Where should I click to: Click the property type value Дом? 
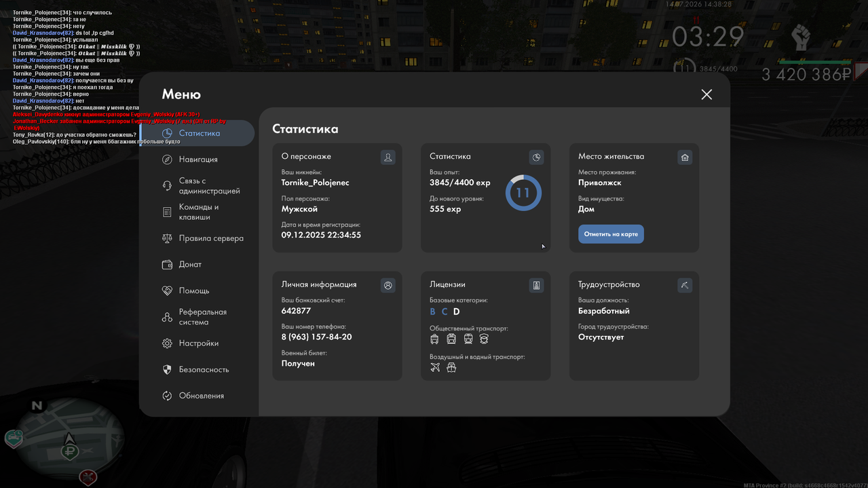(586, 209)
